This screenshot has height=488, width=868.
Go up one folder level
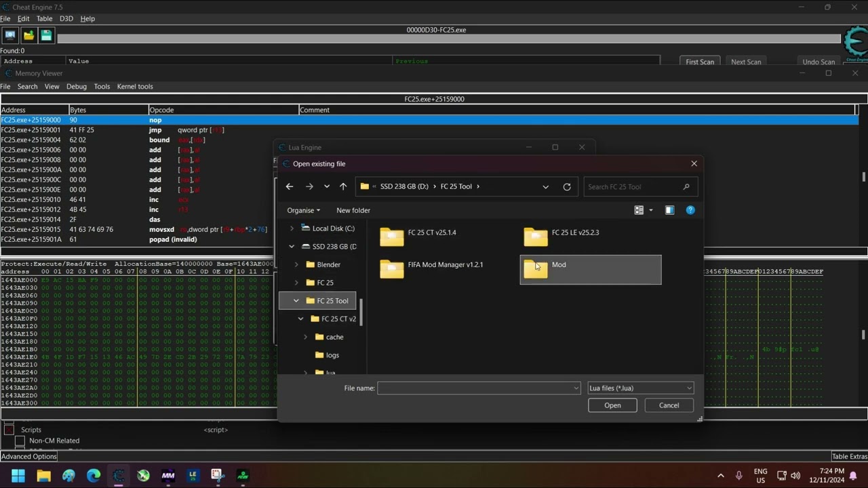(343, 186)
